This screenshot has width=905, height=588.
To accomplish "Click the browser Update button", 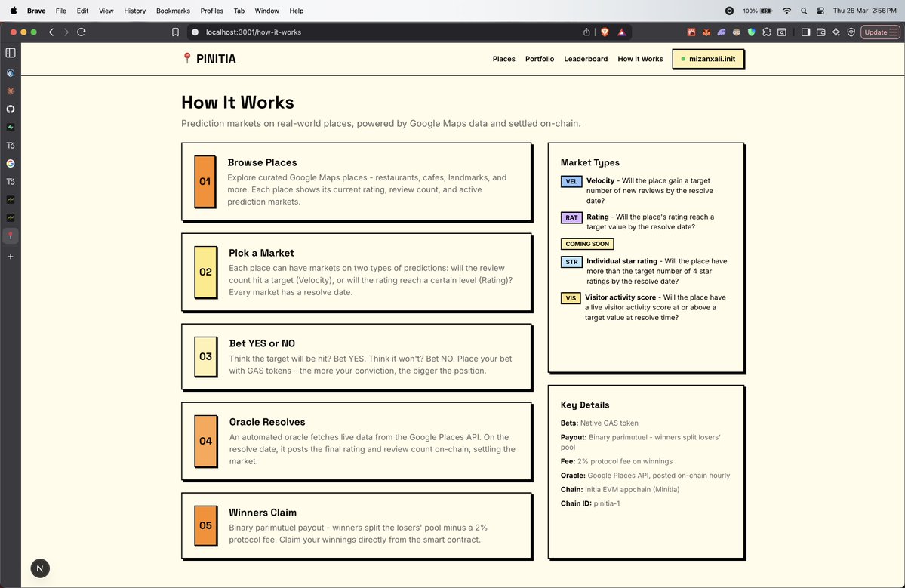I will click(880, 32).
